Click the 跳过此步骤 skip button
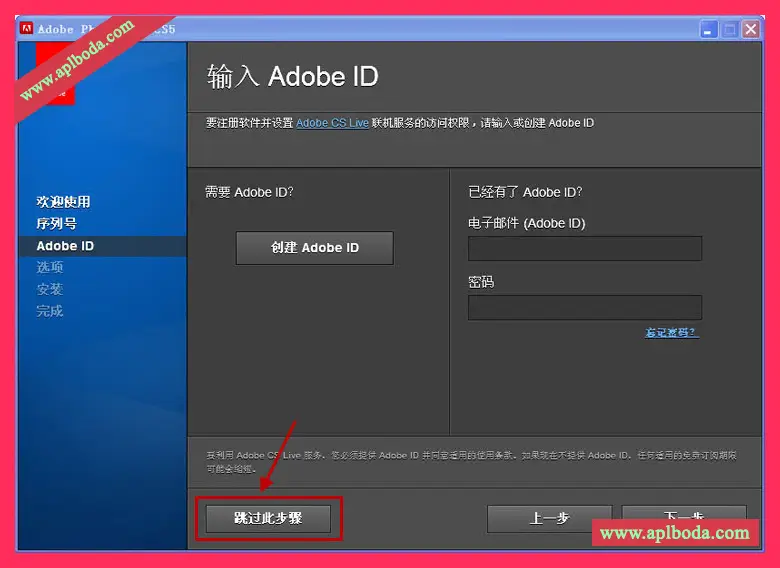The image size is (780, 568). point(268,519)
